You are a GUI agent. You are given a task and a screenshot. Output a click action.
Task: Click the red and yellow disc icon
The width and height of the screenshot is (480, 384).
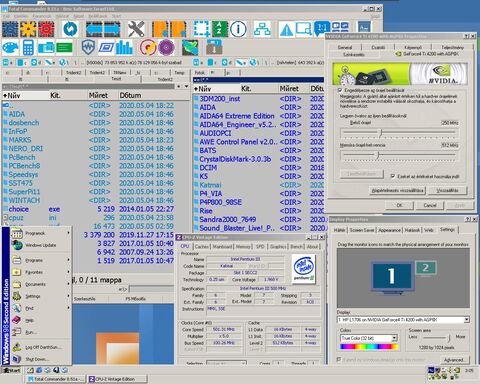point(148,48)
